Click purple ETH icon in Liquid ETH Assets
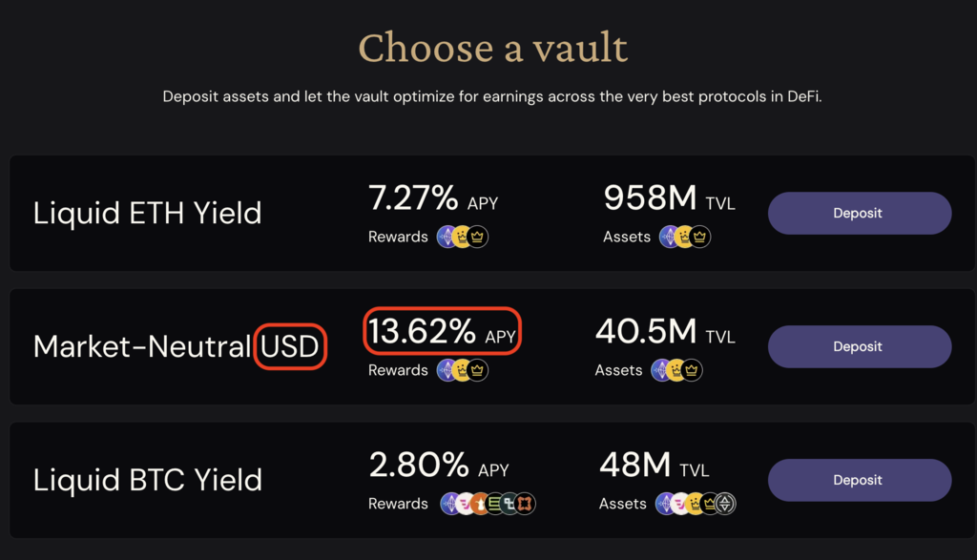This screenshot has height=560, width=977. 670,237
